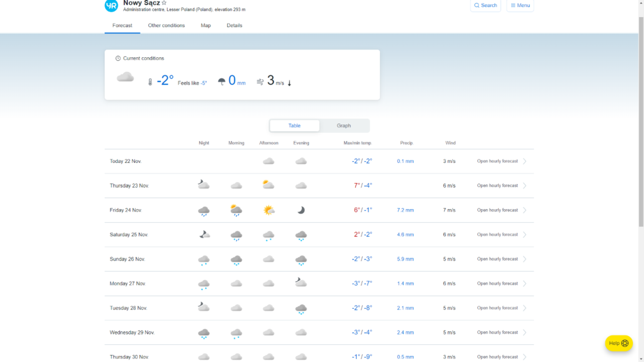Open the Search button
644x362 pixels.
(x=486, y=5)
